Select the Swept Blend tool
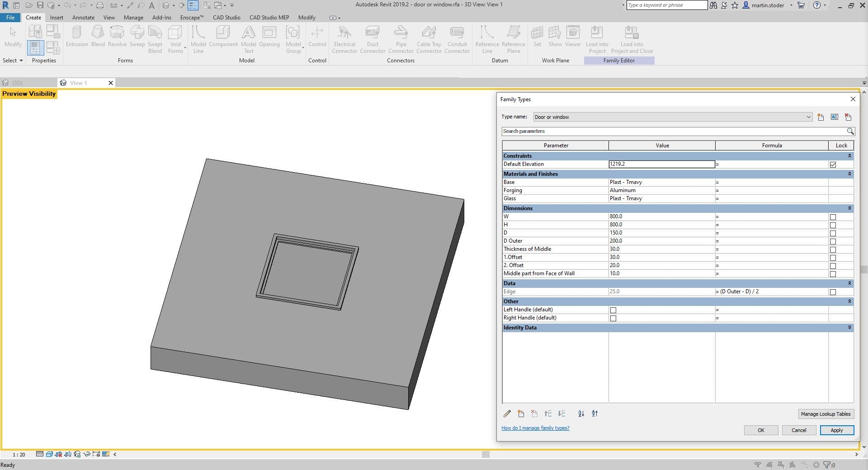 point(155,39)
